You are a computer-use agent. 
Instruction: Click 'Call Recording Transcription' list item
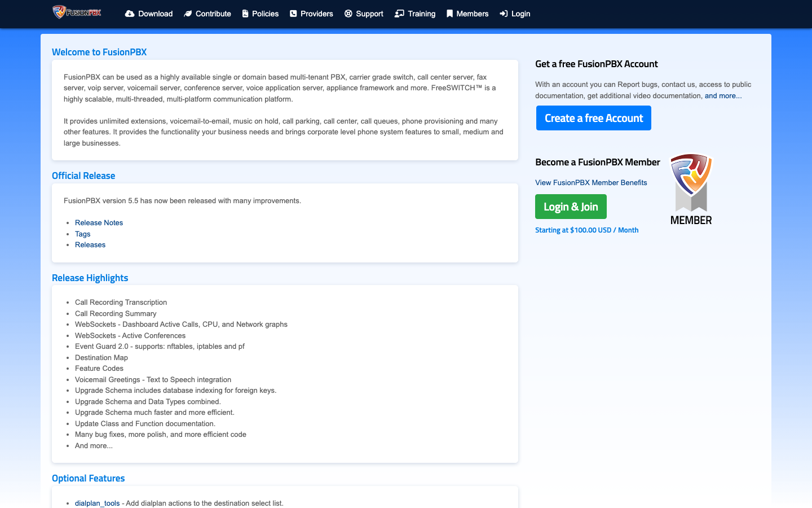coord(121,302)
